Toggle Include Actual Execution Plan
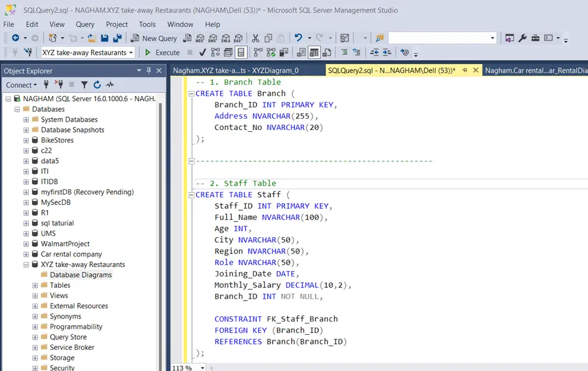The height and width of the screenshot is (371, 588). (258, 52)
